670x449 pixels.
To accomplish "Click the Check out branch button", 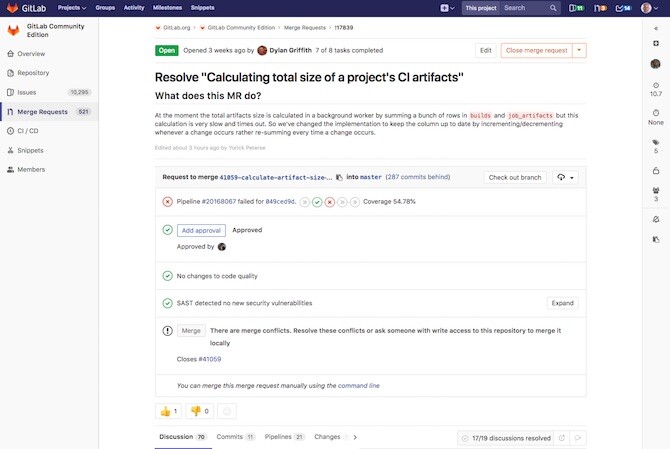I will pyautogui.click(x=515, y=177).
